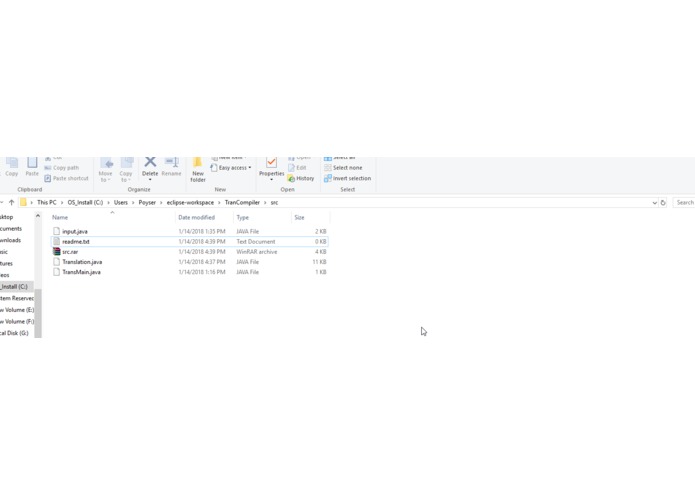
Task: Open New Volume (E:) in navigation pane
Action: [x=17, y=310]
